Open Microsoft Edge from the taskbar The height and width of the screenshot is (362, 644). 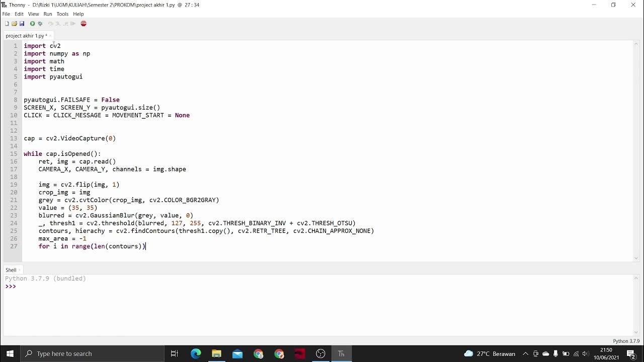click(196, 353)
